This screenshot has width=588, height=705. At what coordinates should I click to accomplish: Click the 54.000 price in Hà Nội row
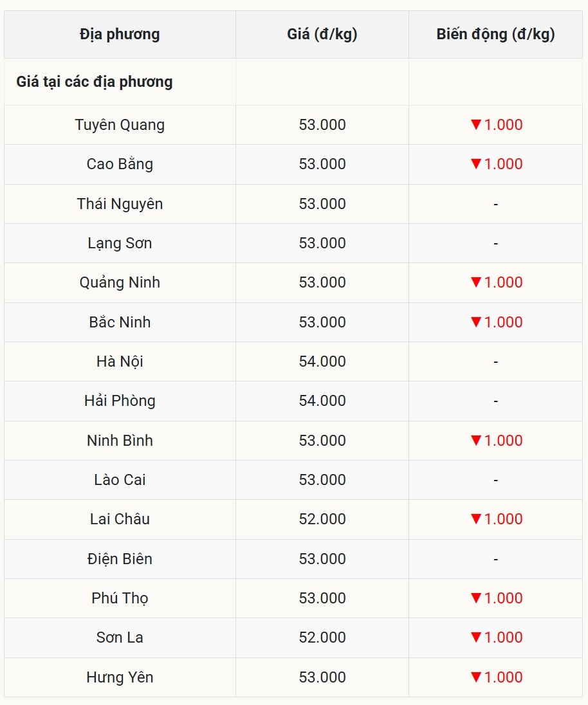point(322,362)
